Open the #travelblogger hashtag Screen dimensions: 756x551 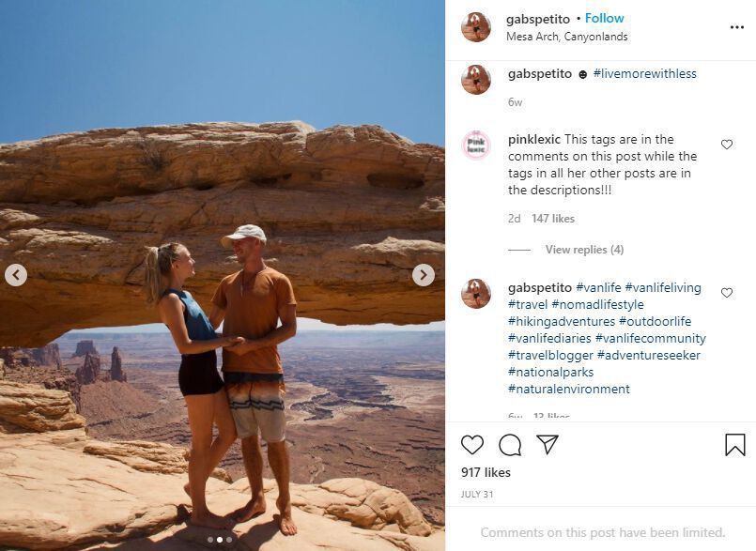[x=550, y=355]
